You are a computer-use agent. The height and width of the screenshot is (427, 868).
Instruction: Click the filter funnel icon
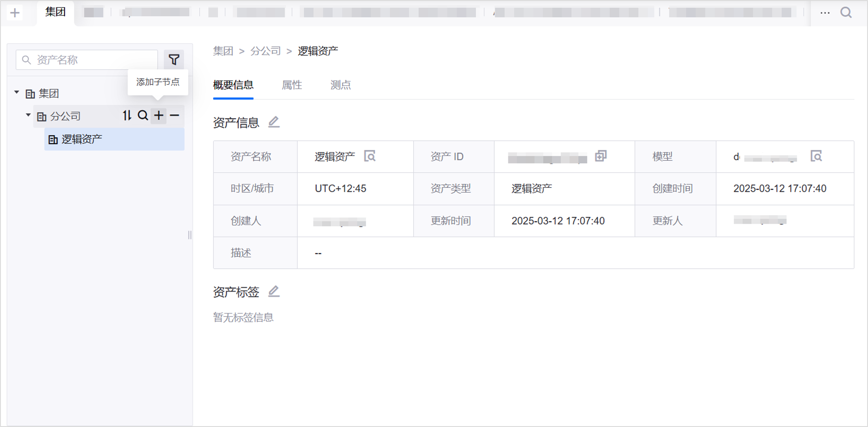[x=174, y=60]
